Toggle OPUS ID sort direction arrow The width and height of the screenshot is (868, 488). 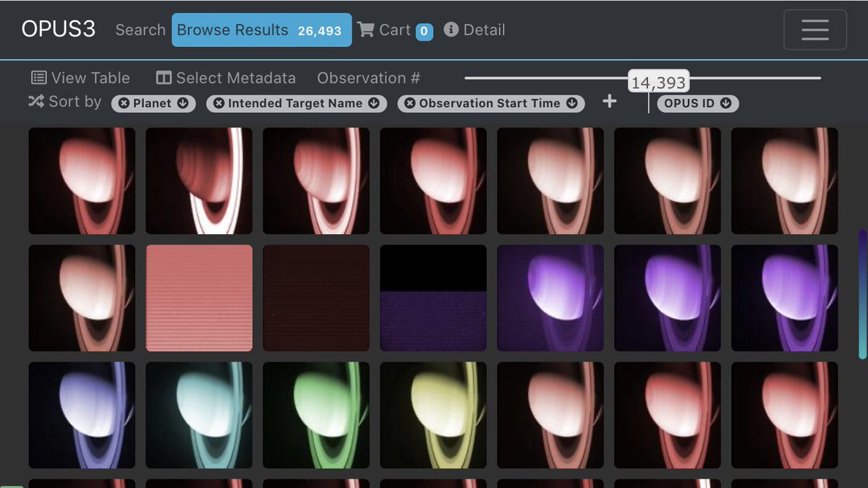click(x=725, y=103)
